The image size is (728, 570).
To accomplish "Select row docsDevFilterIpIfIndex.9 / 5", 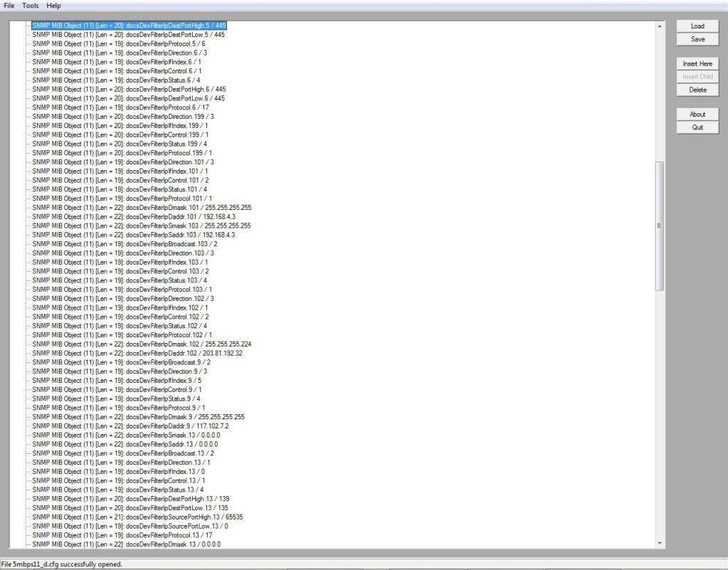I will pyautogui.click(x=117, y=380).
